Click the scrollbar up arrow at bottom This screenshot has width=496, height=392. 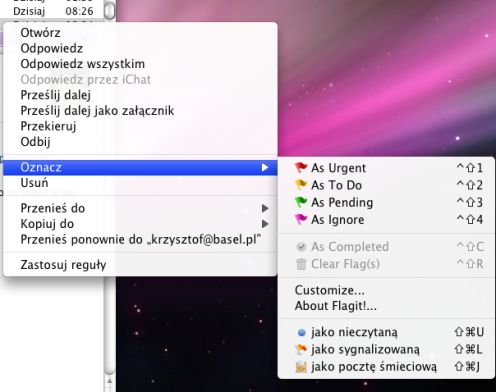pos(110,380)
